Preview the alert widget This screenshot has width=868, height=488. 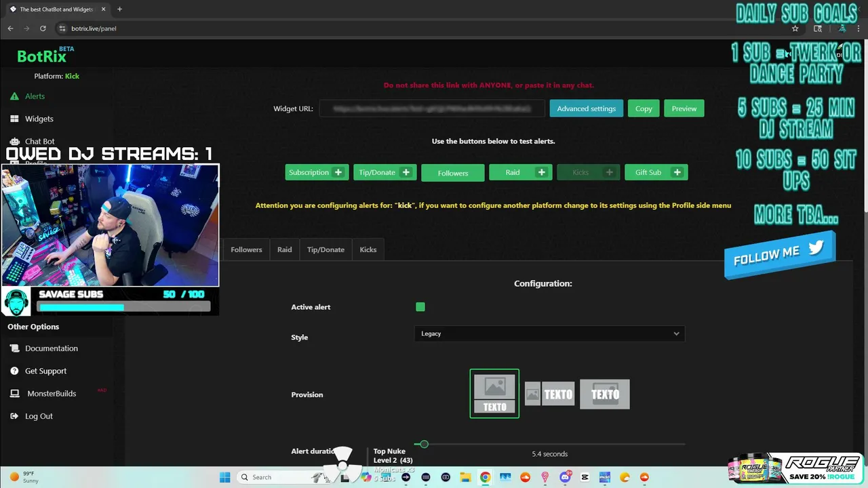(x=684, y=108)
